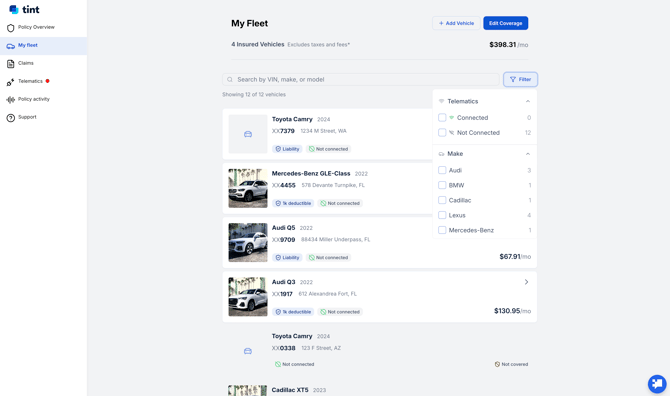Click Edit Coverage button
Screen dimensions: 670x396
click(505, 23)
